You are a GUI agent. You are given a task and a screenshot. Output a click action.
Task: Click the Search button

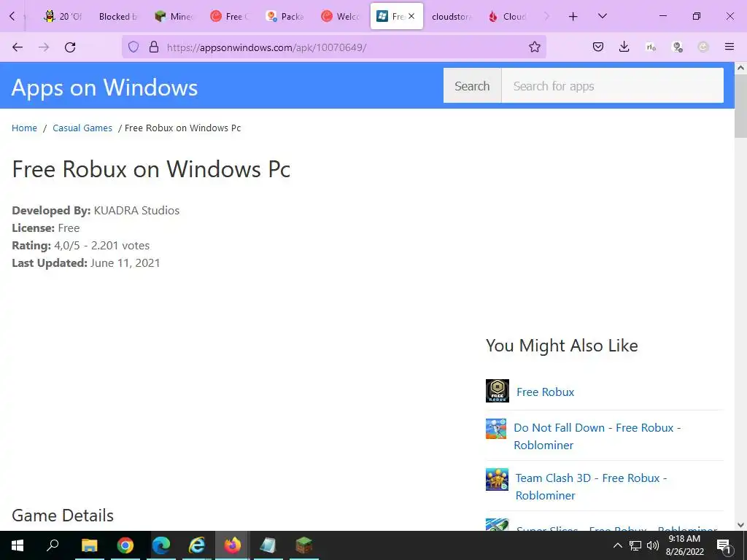click(472, 86)
